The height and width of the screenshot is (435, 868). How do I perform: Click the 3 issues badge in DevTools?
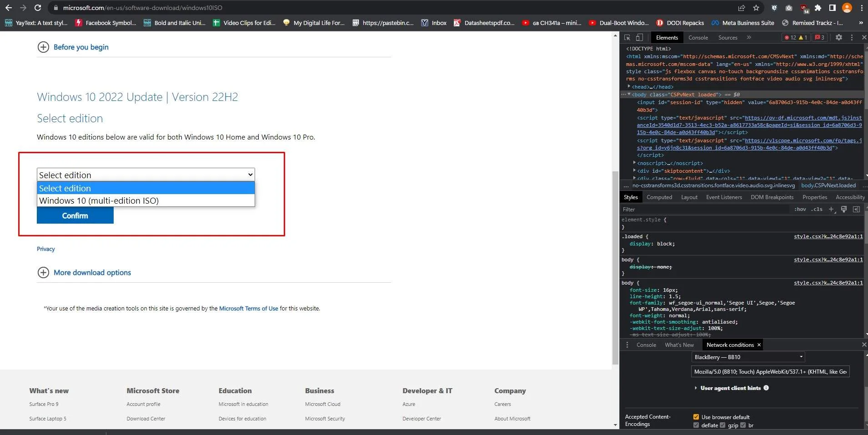820,38
